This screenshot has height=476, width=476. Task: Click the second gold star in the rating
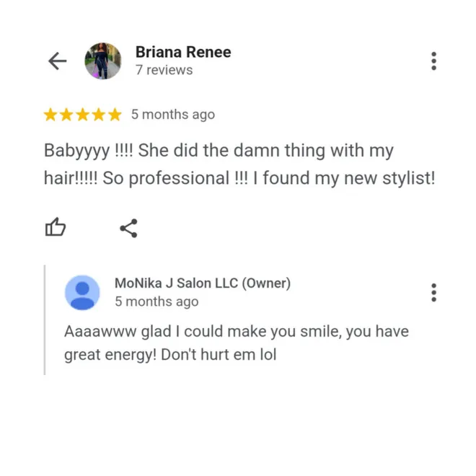coord(66,115)
